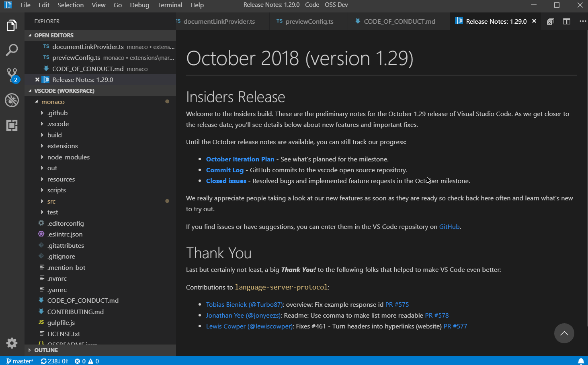The height and width of the screenshot is (365, 588).
Task: Open notifications with the bell icon
Action: click(581, 361)
